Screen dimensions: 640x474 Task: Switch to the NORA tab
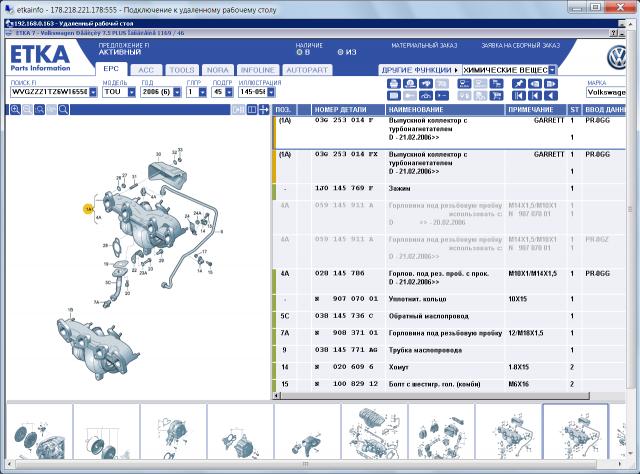tap(217, 70)
